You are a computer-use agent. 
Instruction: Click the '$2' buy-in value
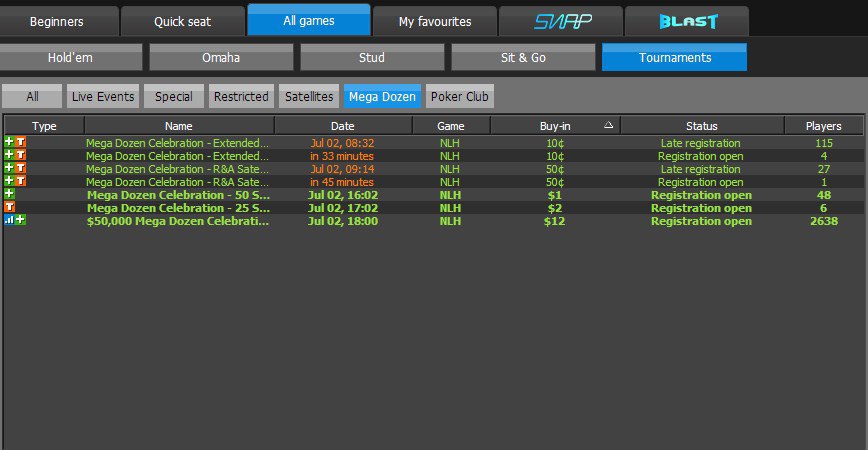point(555,208)
